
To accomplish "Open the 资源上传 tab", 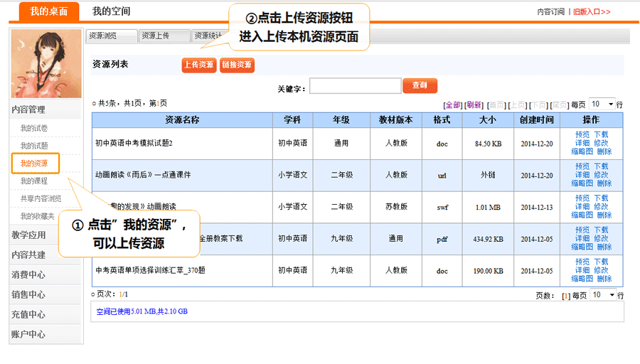I will coord(164,36).
